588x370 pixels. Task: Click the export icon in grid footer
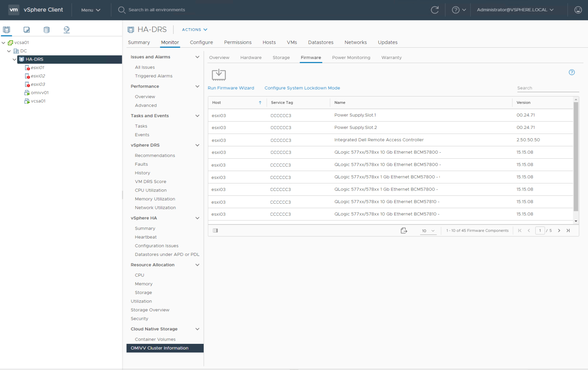(x=404, y=230)
